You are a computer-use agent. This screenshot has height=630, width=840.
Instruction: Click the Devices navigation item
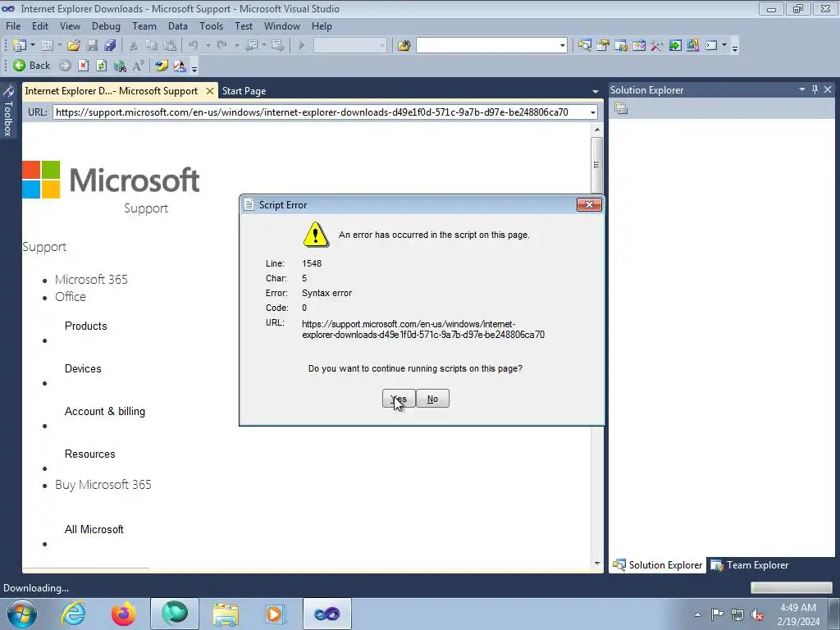point(83,368)
